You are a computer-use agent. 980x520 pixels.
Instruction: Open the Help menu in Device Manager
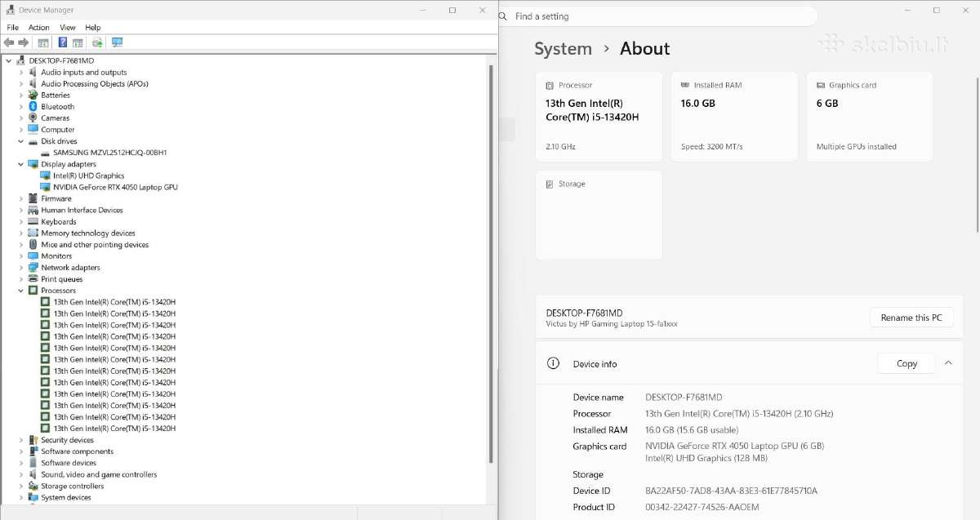[x=92, y=27]
